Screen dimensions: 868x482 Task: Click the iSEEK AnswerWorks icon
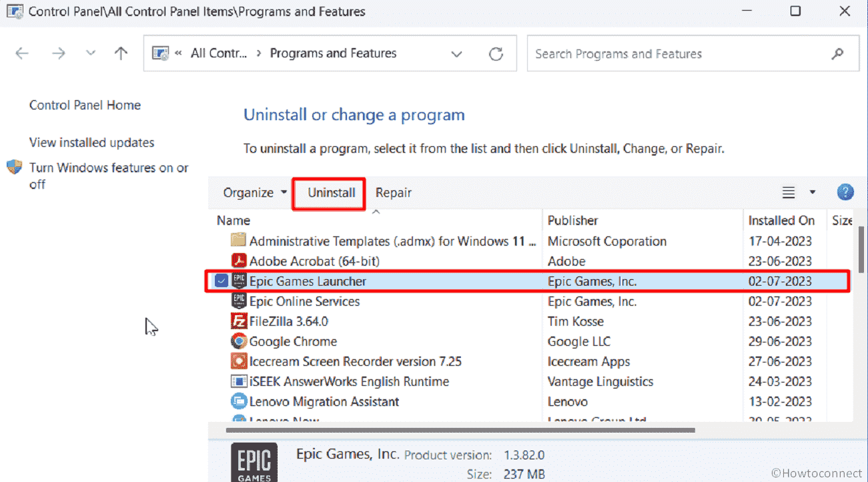[x=238, y=381]
